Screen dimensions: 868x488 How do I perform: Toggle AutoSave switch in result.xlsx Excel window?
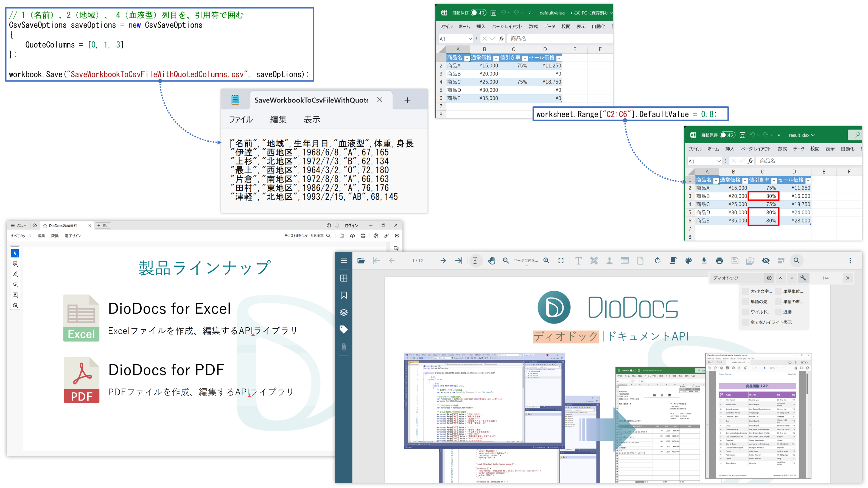[727, 135]
